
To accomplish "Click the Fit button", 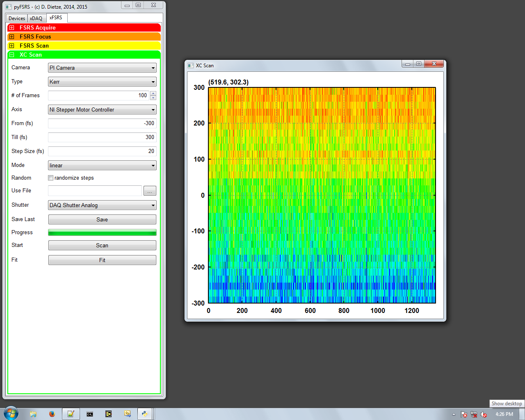I will click(x=102, y=260).
